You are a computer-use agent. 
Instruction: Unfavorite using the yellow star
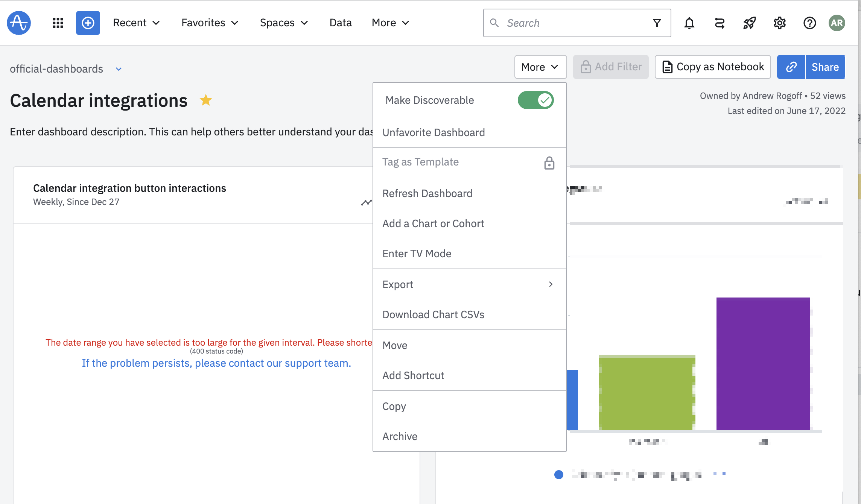coord(205,100)
